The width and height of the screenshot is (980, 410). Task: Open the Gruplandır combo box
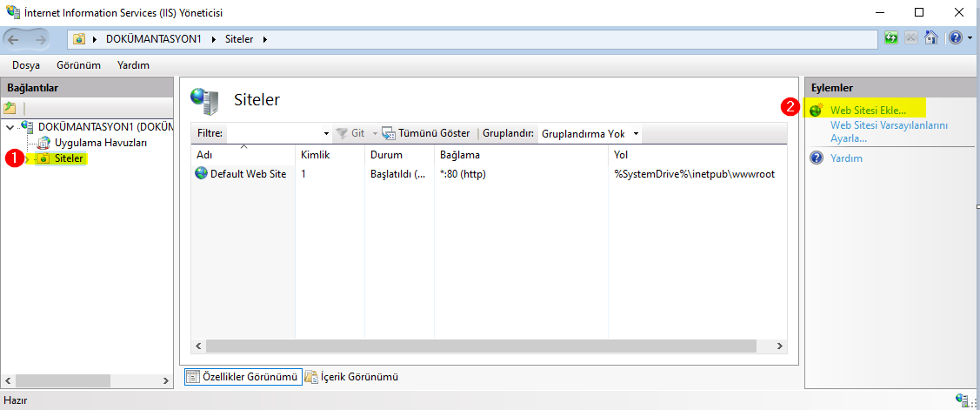[590, 133]
